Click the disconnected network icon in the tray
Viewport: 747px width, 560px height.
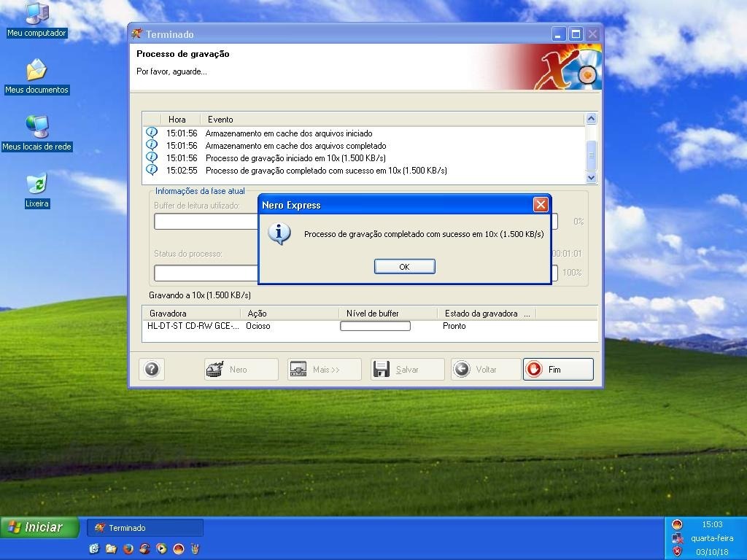point(677,538)
